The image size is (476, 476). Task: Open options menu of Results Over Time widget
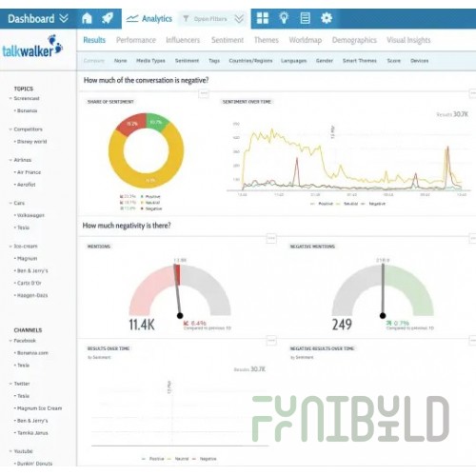coord(271,341)
